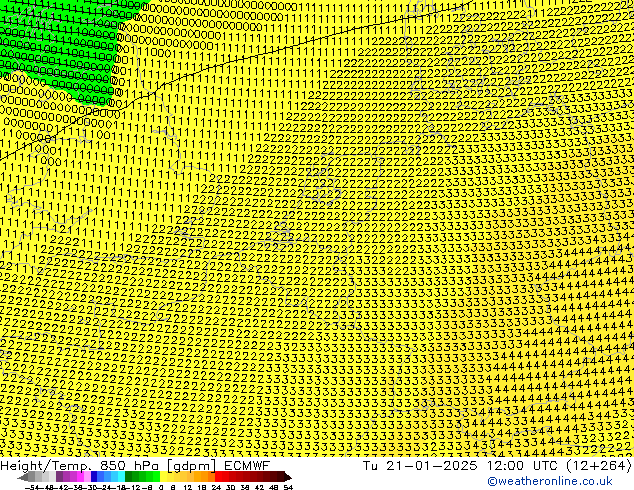Select the gray left arrow of the temperature legend
The width and height of the screenshot is (634, 490).
pyautogui.click(x=23, y=477)
